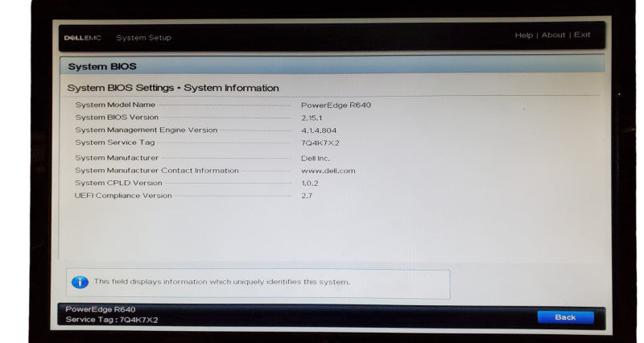This screenshot has width=644, height=343.
Task: Select System Manufacturer Contact Information label
Action: (156, 171)
